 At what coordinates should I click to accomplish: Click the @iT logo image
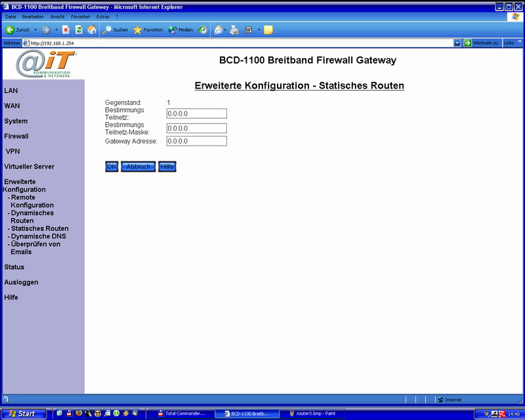(46, 64)
